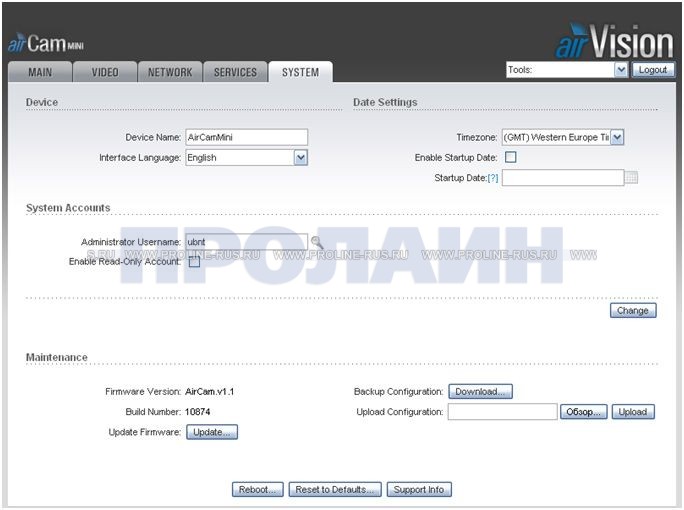Click the Date Settings heading

point(385,102)
